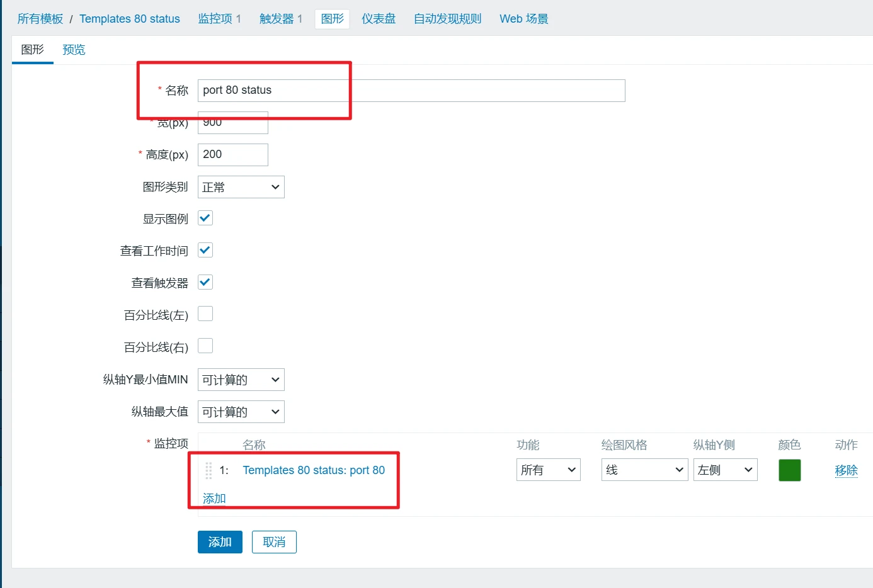Expand the 绘图风格 dropdown showing 线
The width and height of the screenshot is (873, 588).
coord(644,470)
